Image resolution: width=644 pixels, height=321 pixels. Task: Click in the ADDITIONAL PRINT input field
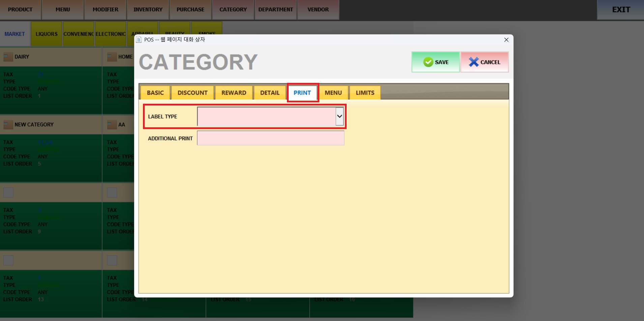[x=270, y=138]
